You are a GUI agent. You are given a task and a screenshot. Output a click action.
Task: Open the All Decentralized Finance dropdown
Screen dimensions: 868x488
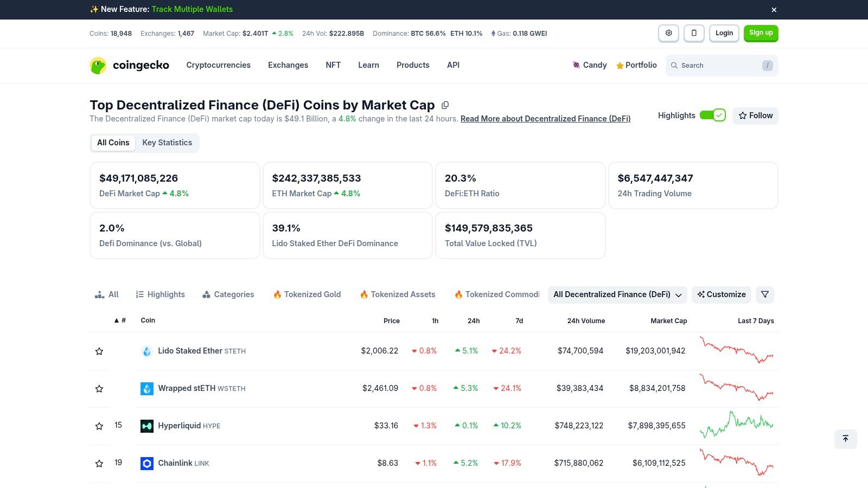coord(617,294)
